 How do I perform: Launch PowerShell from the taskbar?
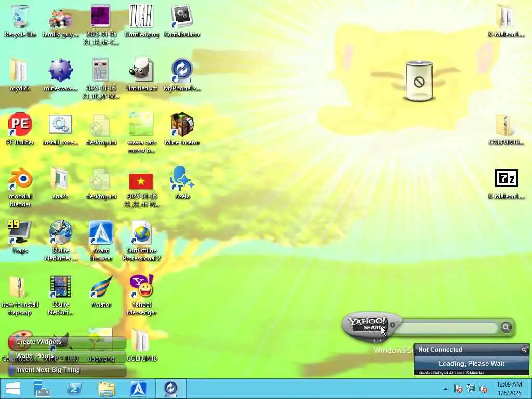pos(74,389)
